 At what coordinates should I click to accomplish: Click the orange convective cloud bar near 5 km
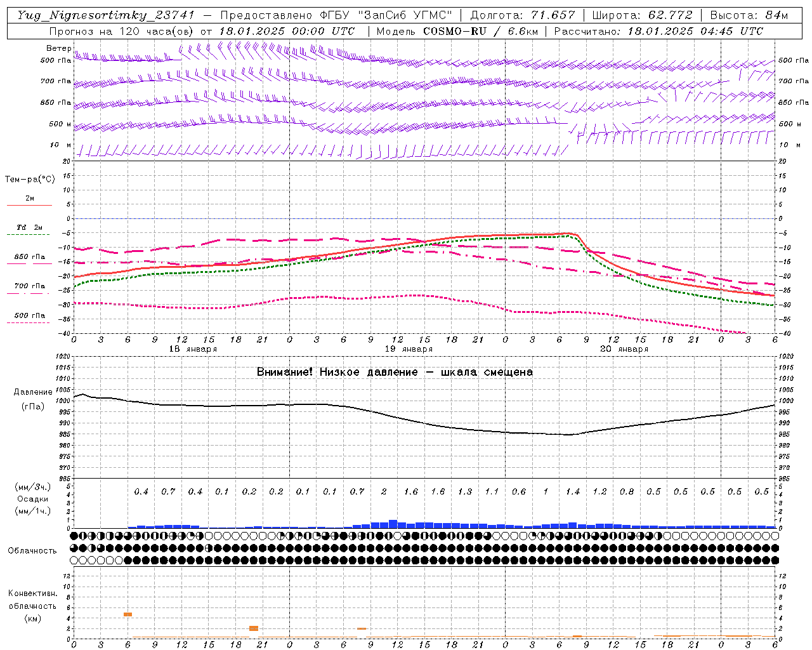point(128,614)
